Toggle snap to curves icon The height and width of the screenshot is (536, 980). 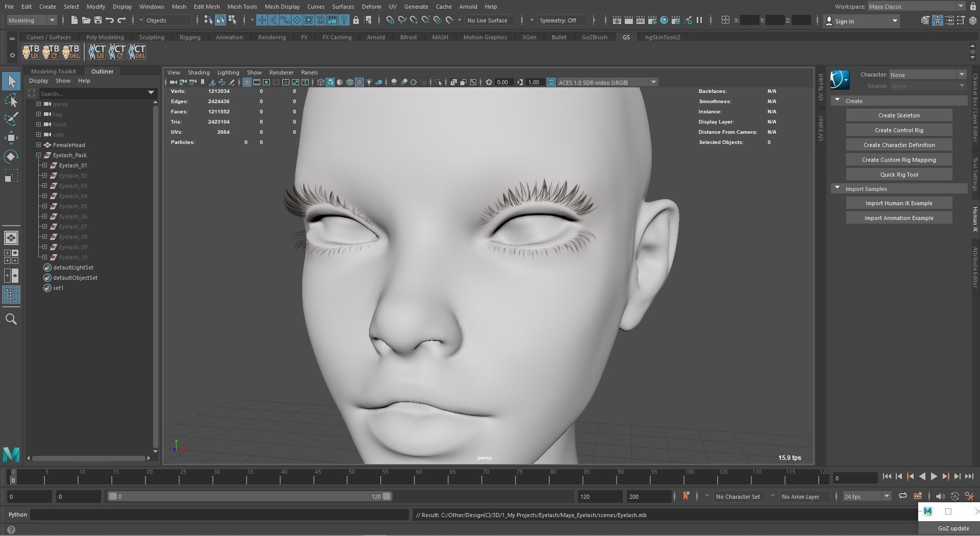pyautogui.click(x=402, y=20)
